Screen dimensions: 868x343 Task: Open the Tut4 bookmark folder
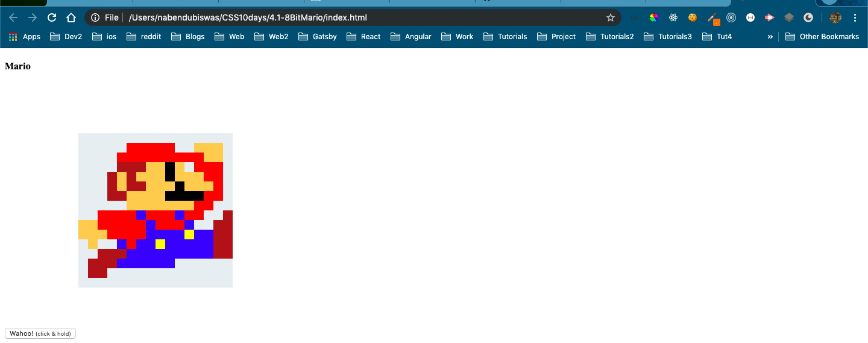[717, 37]
